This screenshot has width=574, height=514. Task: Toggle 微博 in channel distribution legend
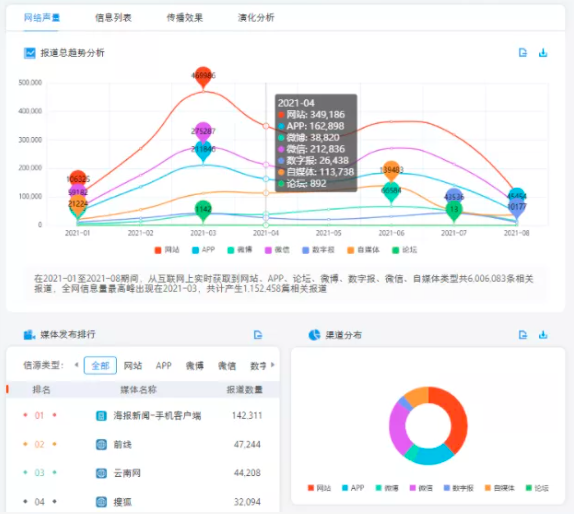coord(387,488)
